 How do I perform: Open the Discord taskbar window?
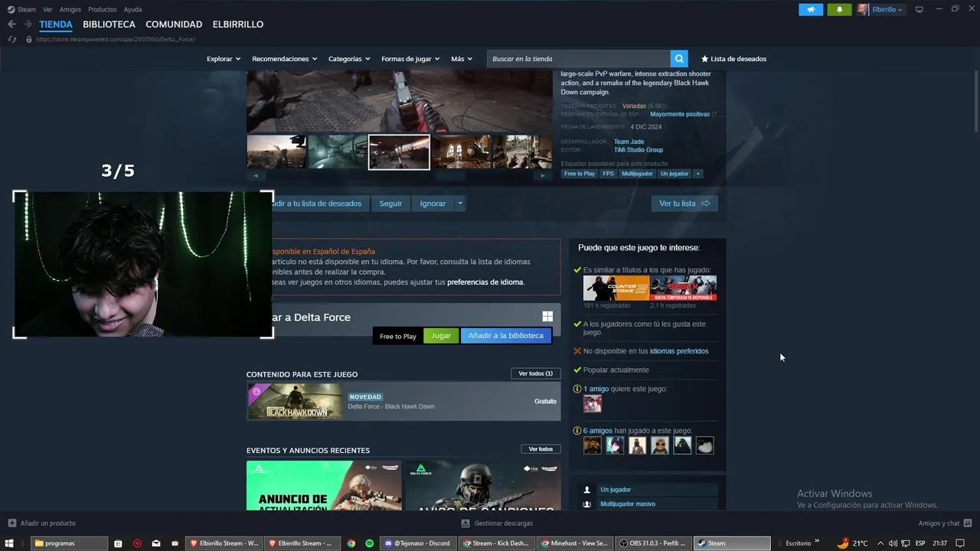[417, 543]
